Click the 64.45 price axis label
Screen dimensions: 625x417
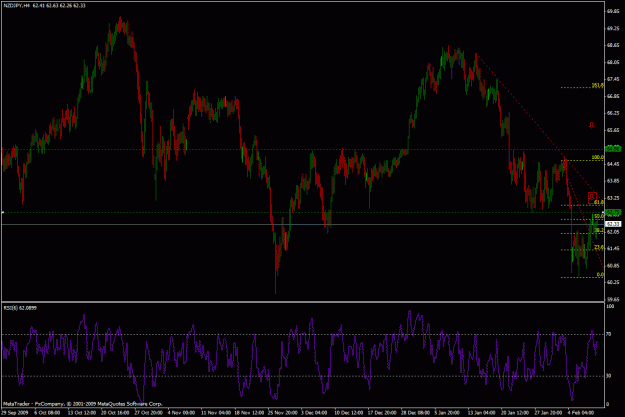(x=613, y=164)
